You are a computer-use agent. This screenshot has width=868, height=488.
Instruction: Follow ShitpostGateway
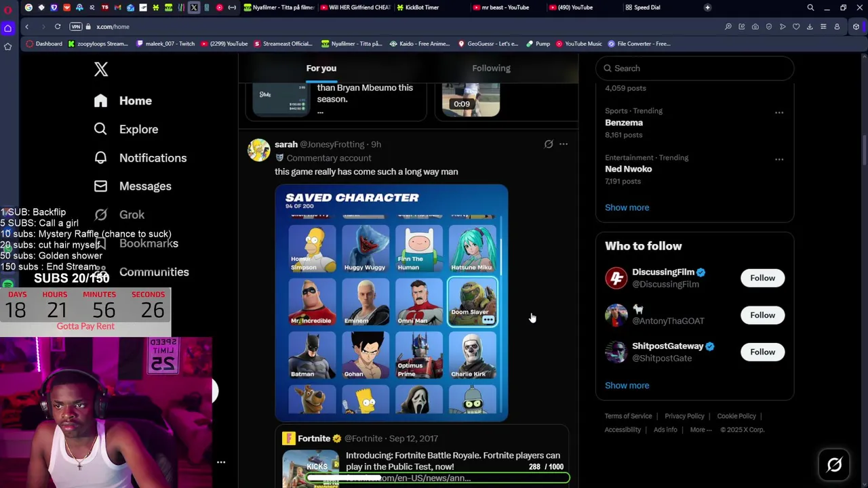[x=762, y=352]
